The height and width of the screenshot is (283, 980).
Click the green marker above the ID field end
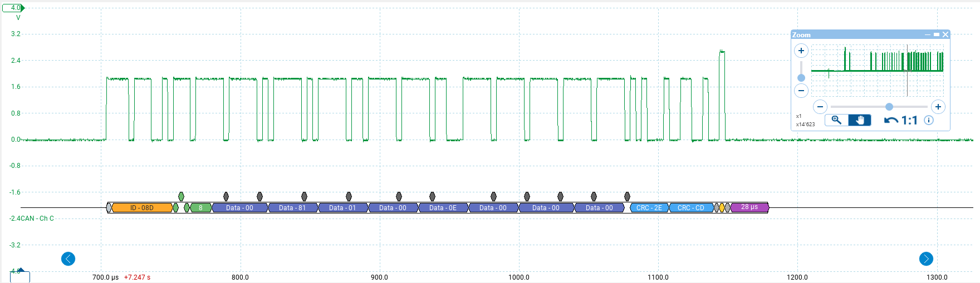(x=181, y=196)
